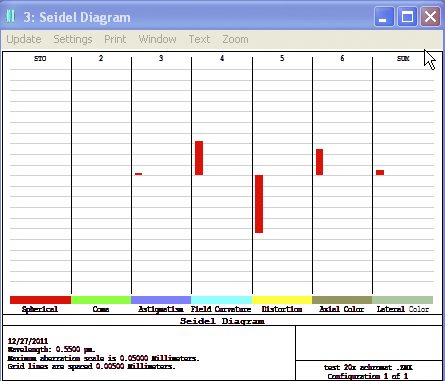Click the red Spherical legend swatch
This screenshot has height=381, width=445.
tap(40, 300)
